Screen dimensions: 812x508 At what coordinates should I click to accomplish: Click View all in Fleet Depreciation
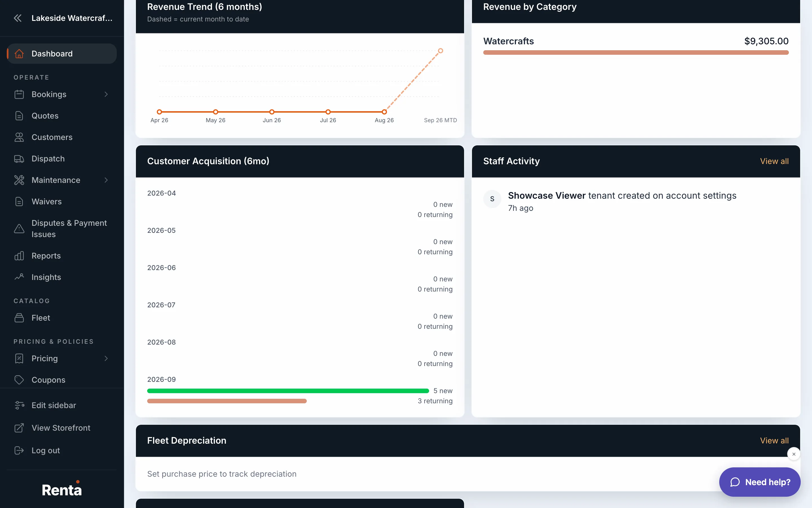[774, 441]
